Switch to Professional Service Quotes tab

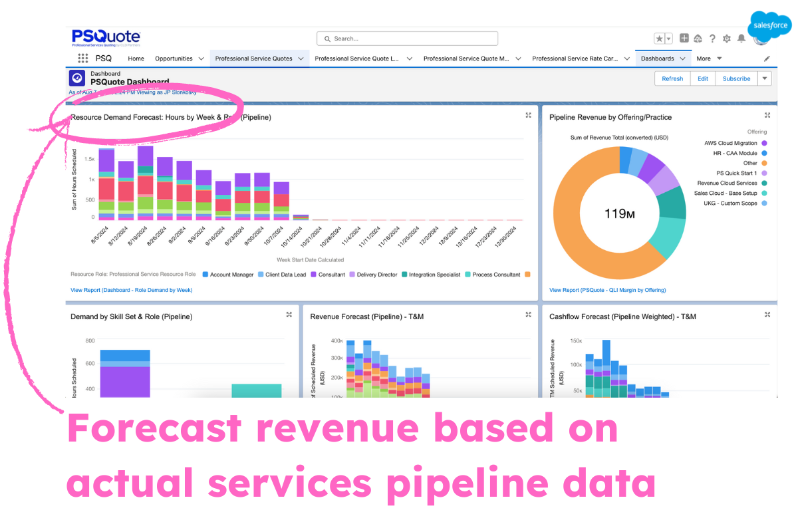tap(253, 59)
